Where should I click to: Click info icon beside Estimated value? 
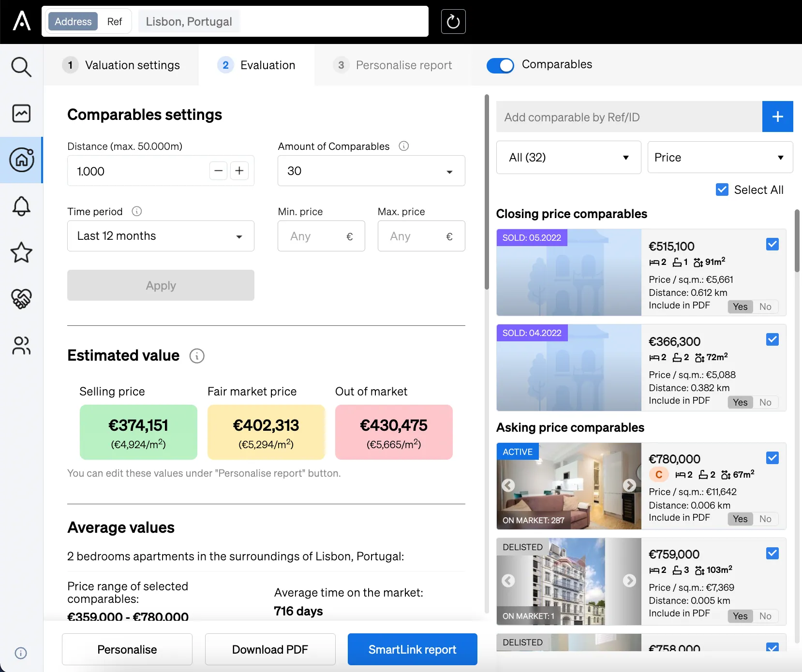click(x=197, y=356)
